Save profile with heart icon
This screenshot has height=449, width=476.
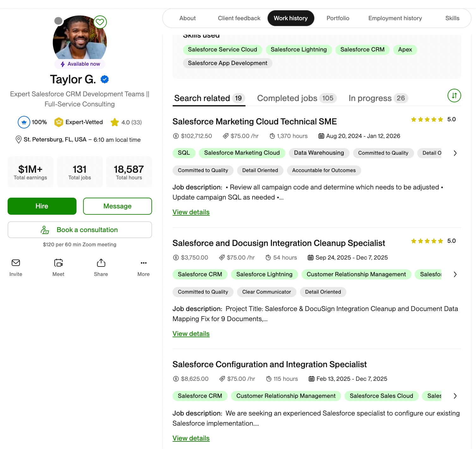point(100,22)
